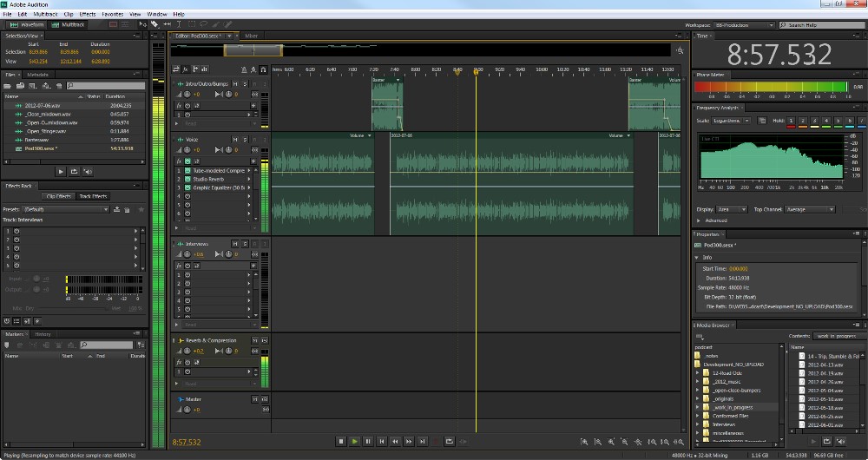Toggle power for Graphic Equalizer effect

187,187
